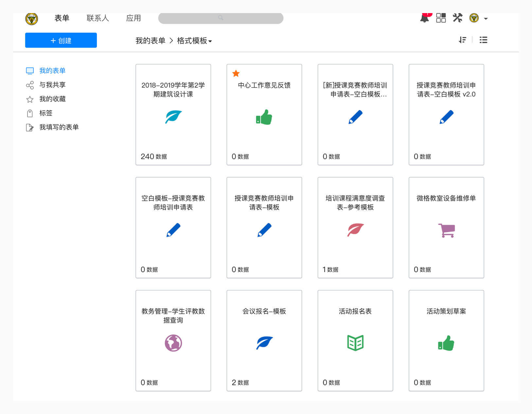Click the share icon beside 与我共享
The image size is (532, 414).
click(x=30, y=85)
